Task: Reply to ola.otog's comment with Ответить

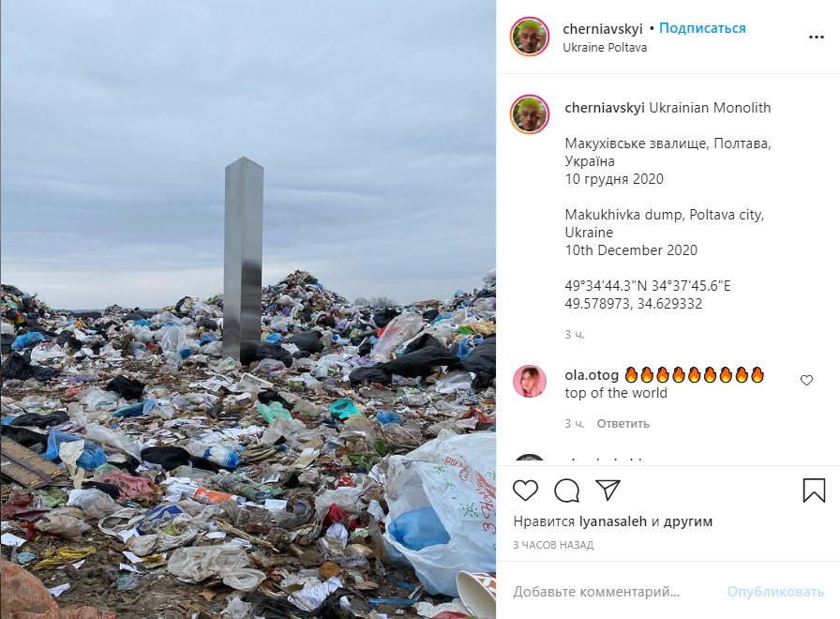Action: (x=622, y=423)
